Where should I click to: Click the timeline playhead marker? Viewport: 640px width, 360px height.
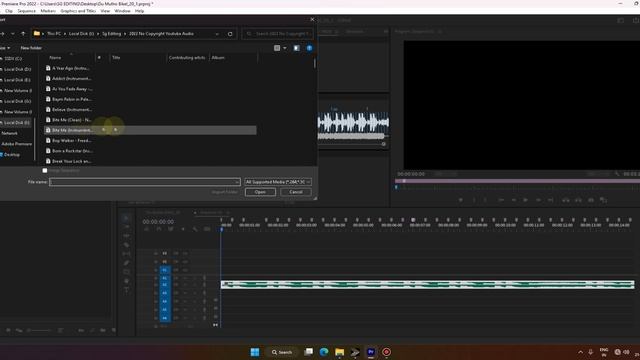coord(221,229)
